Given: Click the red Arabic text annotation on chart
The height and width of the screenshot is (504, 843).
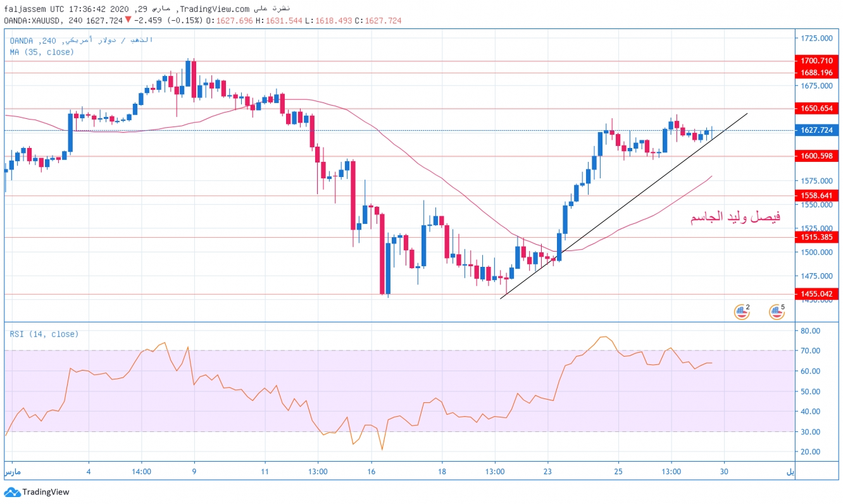Looking at the screenshot, I should [735, 218].
